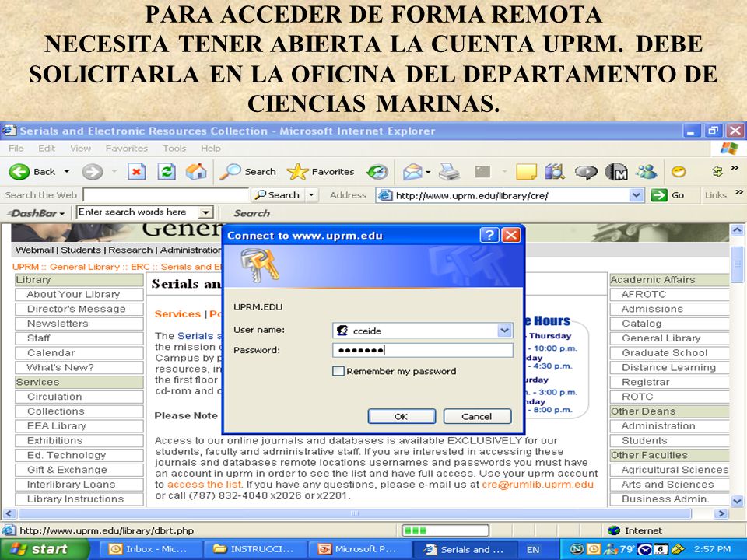Open the Help menu

click(x=211, y=149)
